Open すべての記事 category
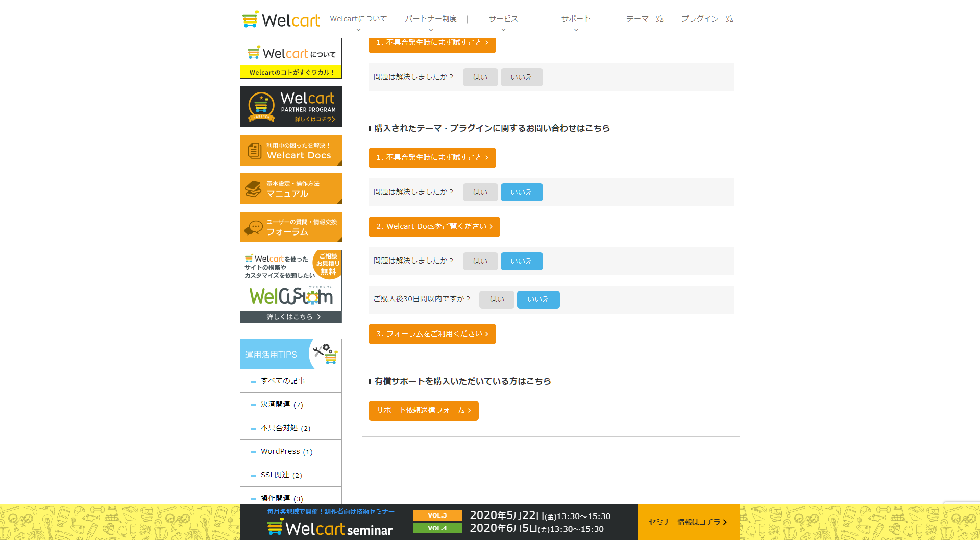Viewport: 980px width, 540px height. 291,381
